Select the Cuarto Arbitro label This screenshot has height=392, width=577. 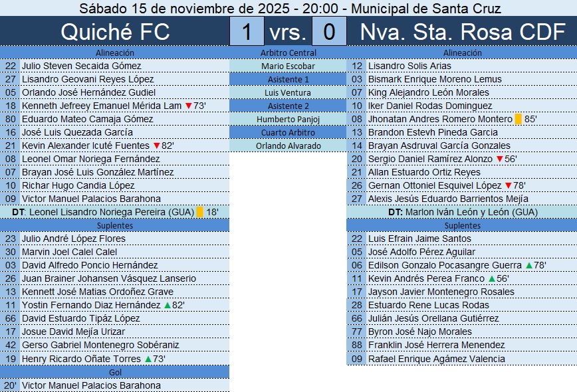(x=288, y=133)
